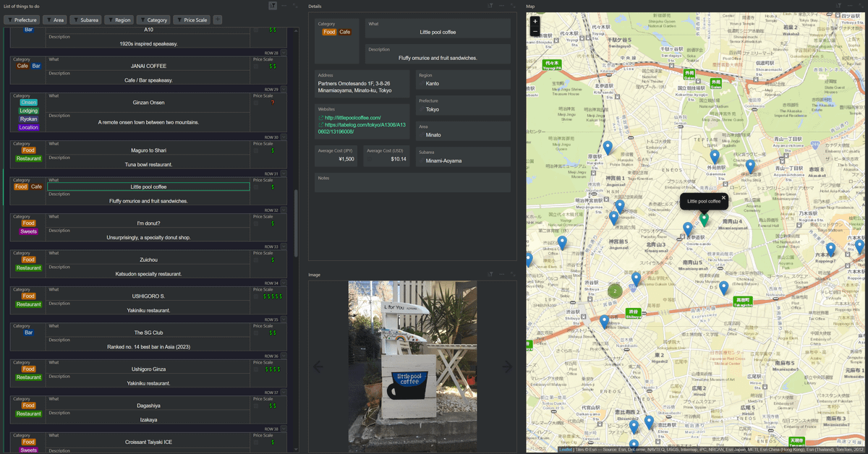Click the green cluster marker labeled 2
Image resolution: width=868 pixels, height=454 pixels.
[x=615, y=291]
